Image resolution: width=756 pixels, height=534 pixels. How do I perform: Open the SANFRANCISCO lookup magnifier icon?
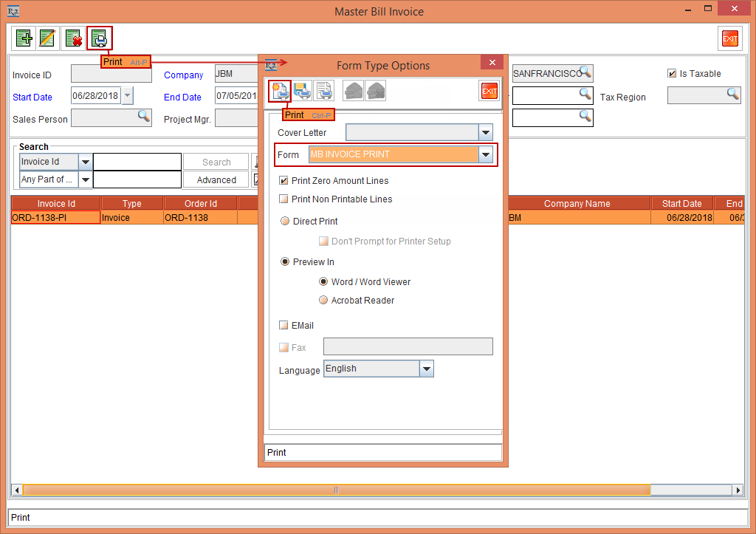584,73
